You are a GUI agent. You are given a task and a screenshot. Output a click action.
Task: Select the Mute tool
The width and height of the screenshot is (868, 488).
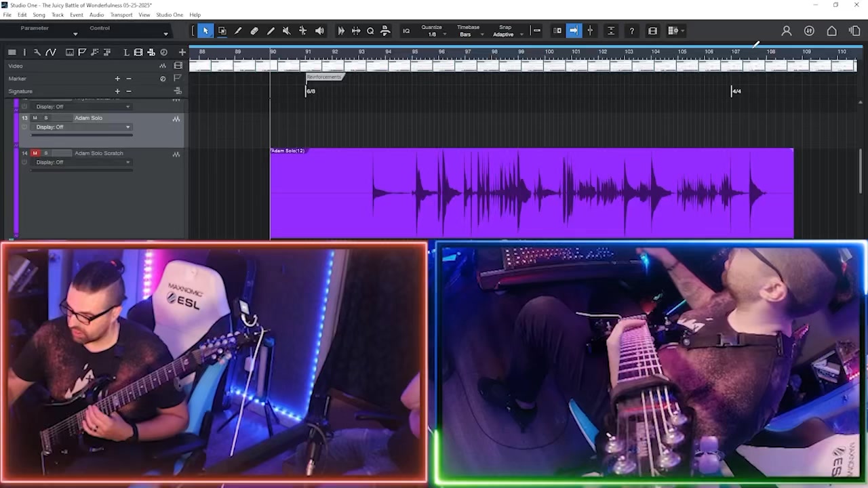click(286, 30)
